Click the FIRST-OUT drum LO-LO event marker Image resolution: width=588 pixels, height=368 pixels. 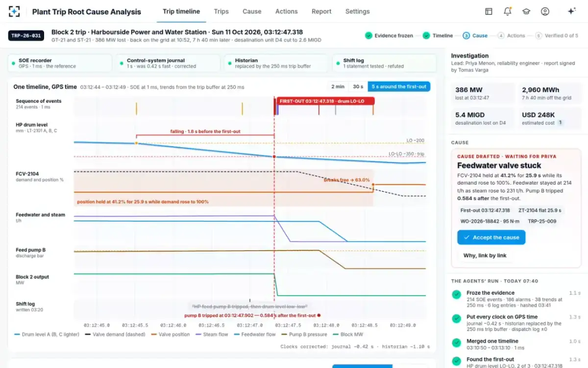click(325, 101)
